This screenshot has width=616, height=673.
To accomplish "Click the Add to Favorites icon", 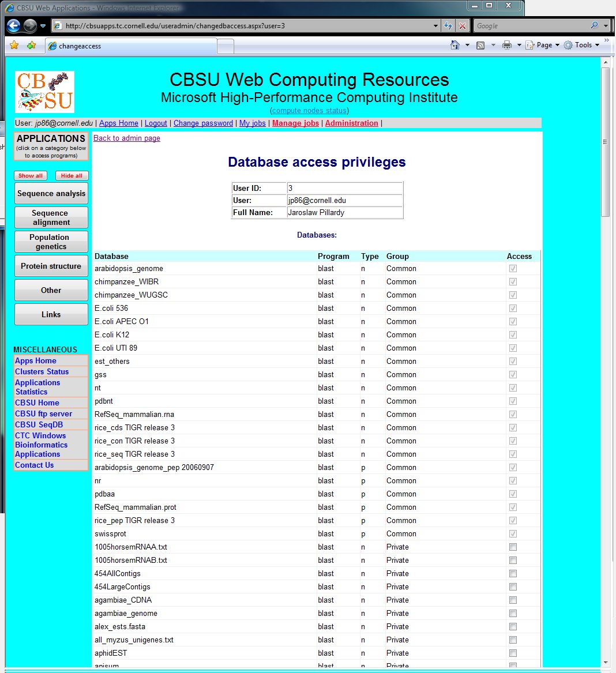I will click(x=31, y=46).
